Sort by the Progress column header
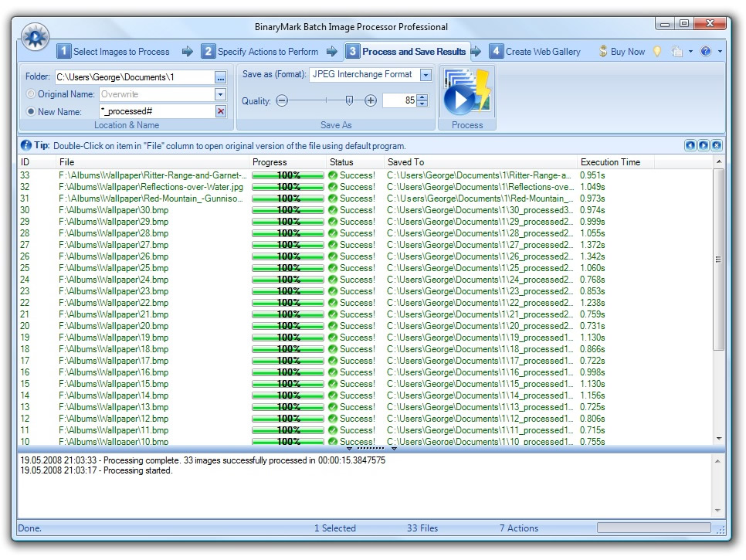746x560 pixels. point(288,162)
